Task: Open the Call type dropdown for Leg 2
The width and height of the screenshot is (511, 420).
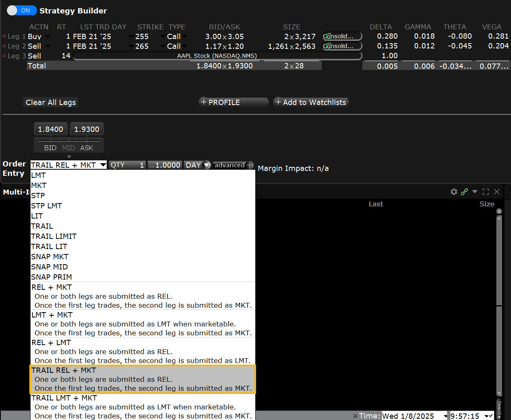Action: click(x=183, y=46)
